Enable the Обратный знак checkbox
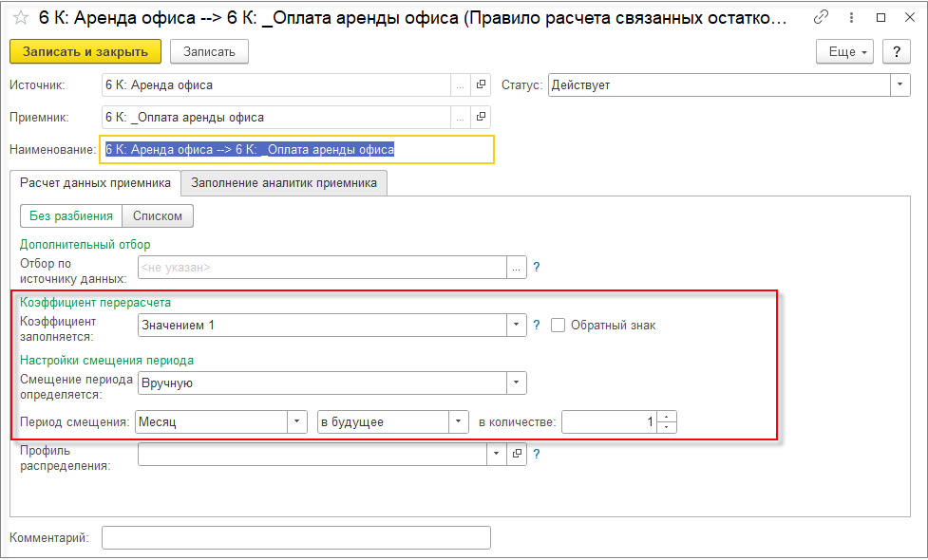 558,326
